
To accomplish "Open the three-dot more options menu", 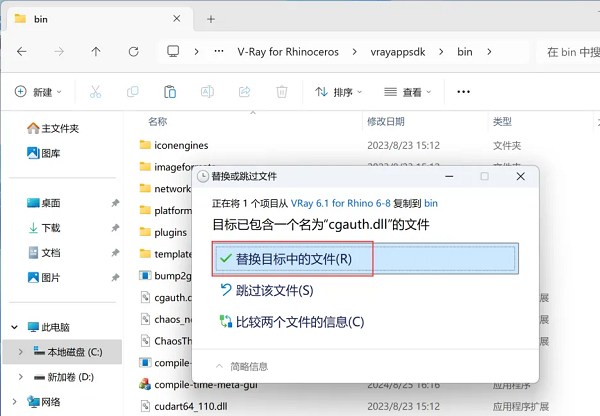I will tap(463, 92).
